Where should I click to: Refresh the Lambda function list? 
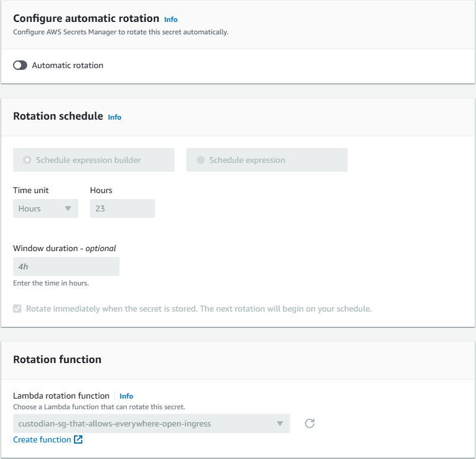(x=309, y=423)
